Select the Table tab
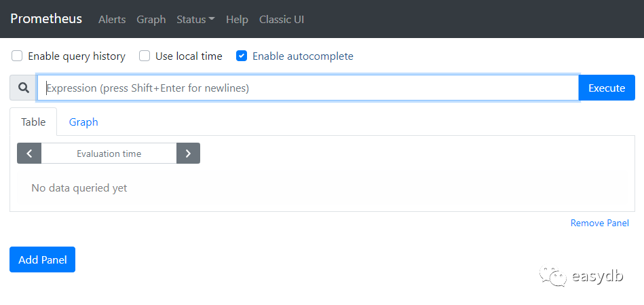Screen dimensions: 644x305 click(x=33, y=122)
